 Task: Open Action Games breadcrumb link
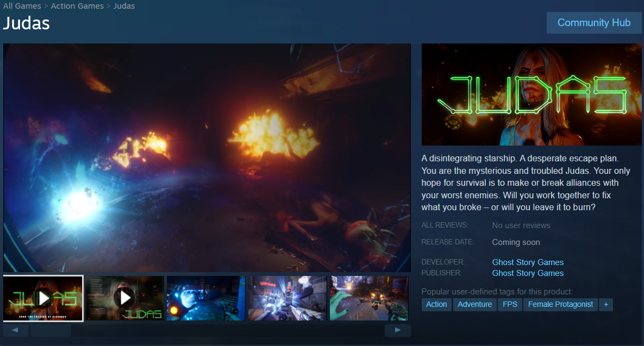[x=77, y=6]
